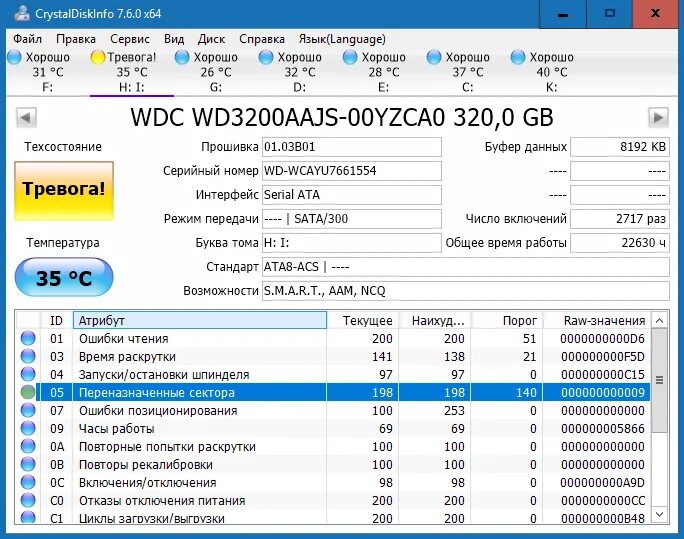Click the 35 °C temperature button
This screenshot has width=684, height=539.
pos(64,277)
